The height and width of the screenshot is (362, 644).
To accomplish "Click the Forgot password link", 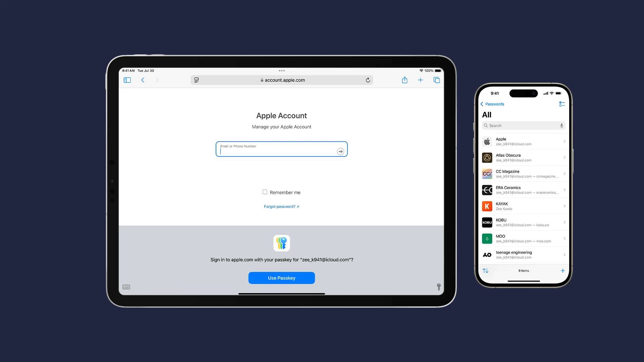I will tap(281, 206).
